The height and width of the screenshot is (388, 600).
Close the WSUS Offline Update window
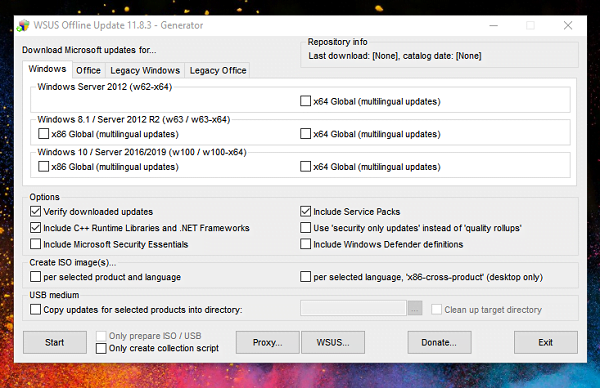point(568,26)
